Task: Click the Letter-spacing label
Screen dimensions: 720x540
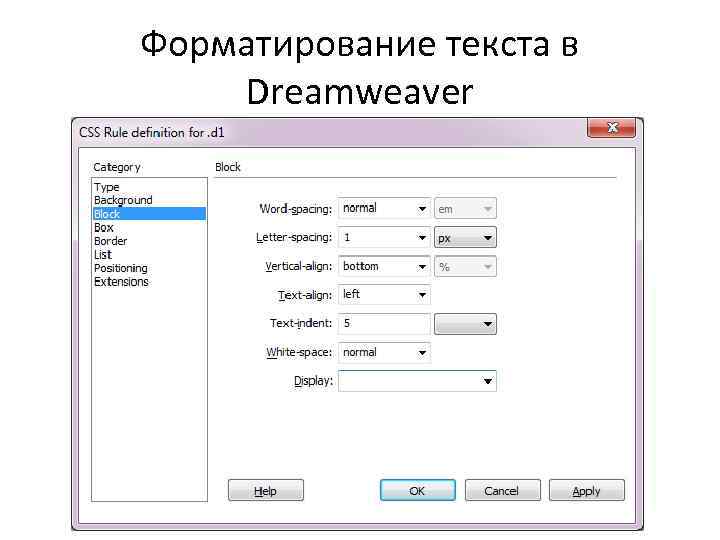Action: (294, 237)
